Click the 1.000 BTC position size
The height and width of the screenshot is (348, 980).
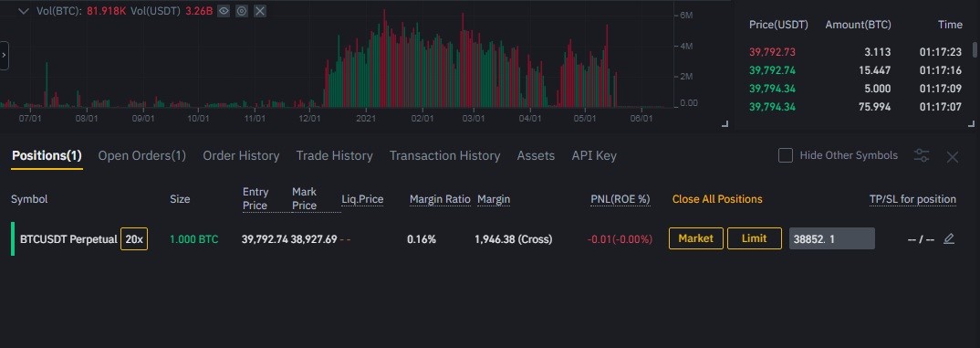tap(193, 239)
